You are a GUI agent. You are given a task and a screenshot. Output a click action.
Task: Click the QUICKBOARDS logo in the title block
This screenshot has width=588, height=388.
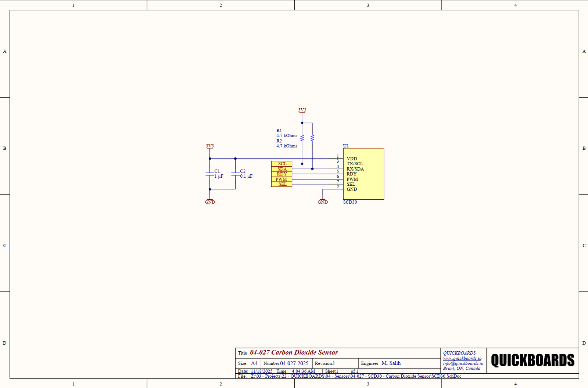[533, 360]
